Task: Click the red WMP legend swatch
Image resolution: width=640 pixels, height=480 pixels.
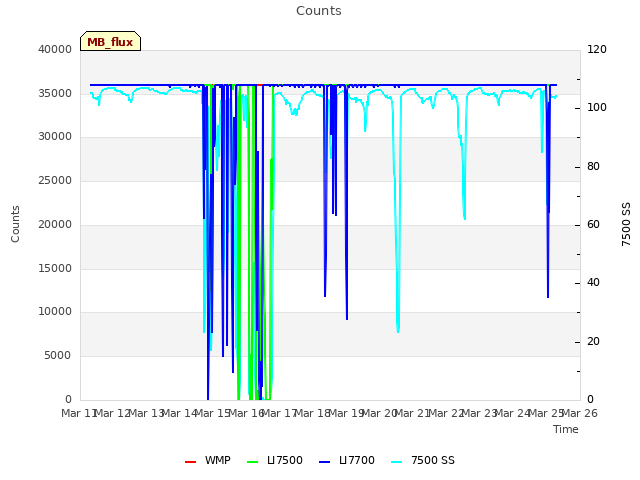Action: 191,462
